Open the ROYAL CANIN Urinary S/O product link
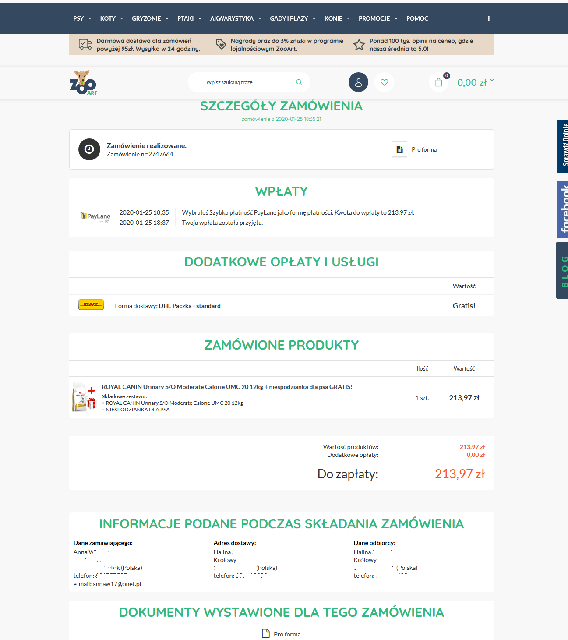The width and height of the screenshot is (568, 640). 227,387
